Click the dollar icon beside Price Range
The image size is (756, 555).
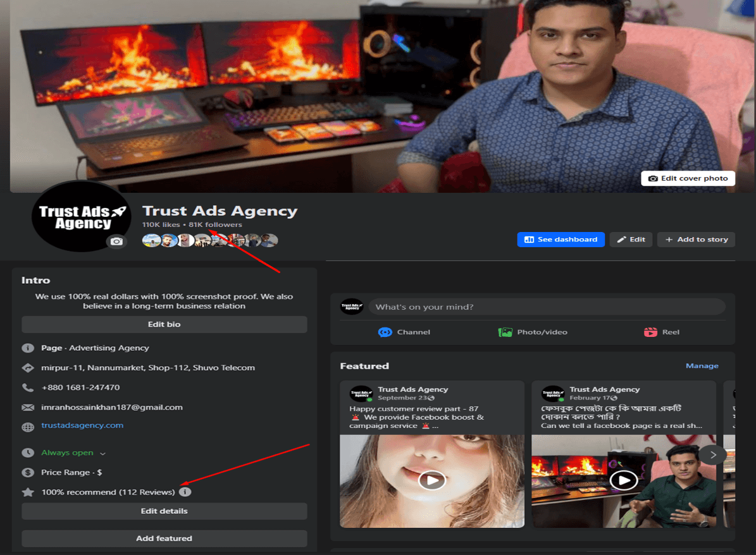(x=28, y=473)
